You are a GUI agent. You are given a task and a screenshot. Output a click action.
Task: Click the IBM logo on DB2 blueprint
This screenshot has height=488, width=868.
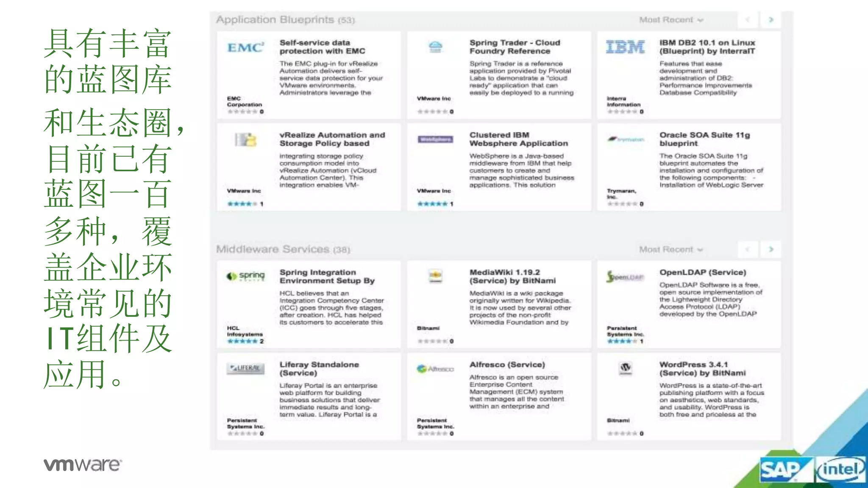(x=625, y=47)
